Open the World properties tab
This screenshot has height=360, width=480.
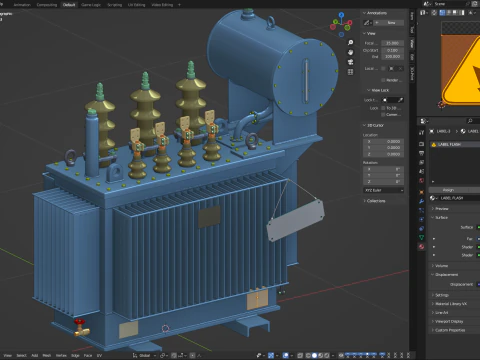coord(422,180)
